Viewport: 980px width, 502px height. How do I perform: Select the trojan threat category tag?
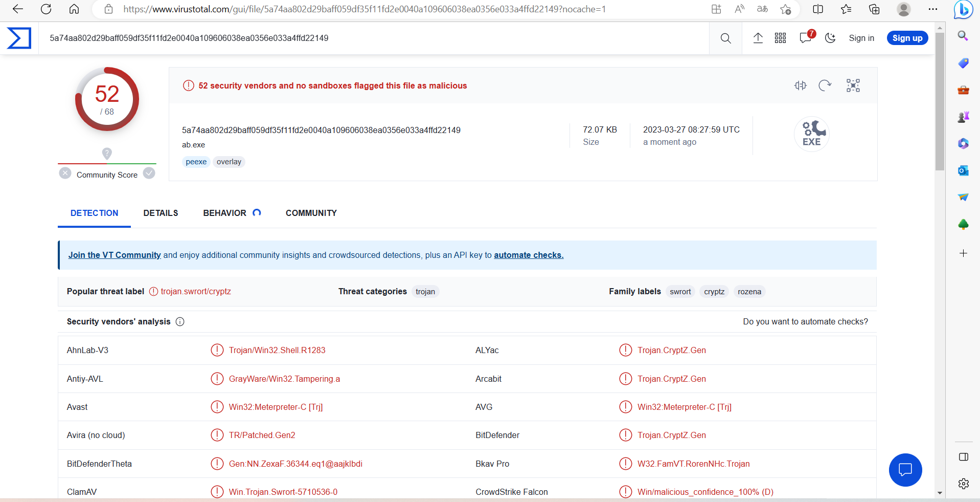point(425,292)
